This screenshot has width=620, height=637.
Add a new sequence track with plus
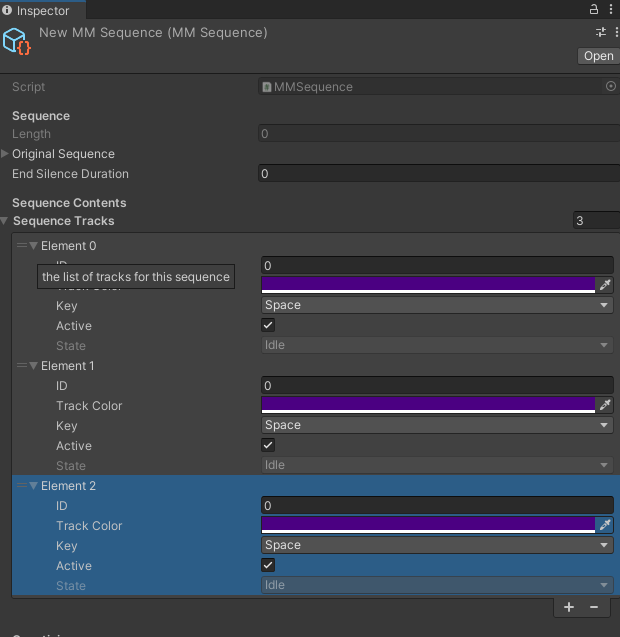tap(569, 607)
